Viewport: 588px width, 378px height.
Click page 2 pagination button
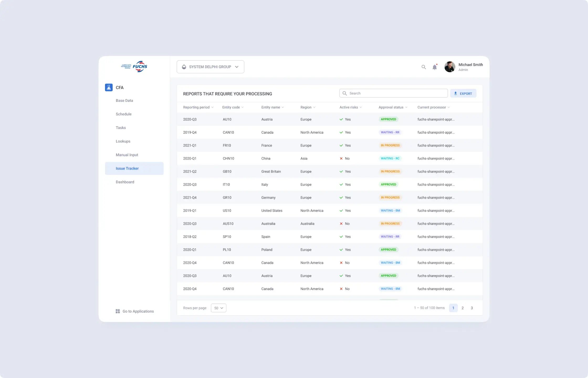(x=463, y=308)
